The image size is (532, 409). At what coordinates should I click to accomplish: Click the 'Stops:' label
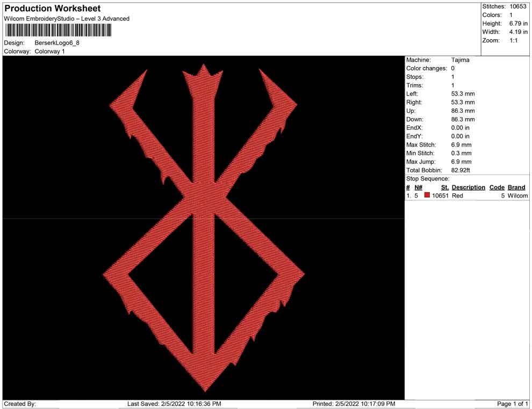tap(415, 77)
